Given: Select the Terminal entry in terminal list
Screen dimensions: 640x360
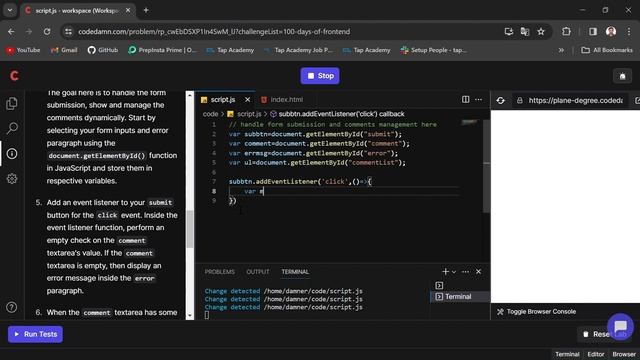Looking at the screenshot, I should click(460, 297).
